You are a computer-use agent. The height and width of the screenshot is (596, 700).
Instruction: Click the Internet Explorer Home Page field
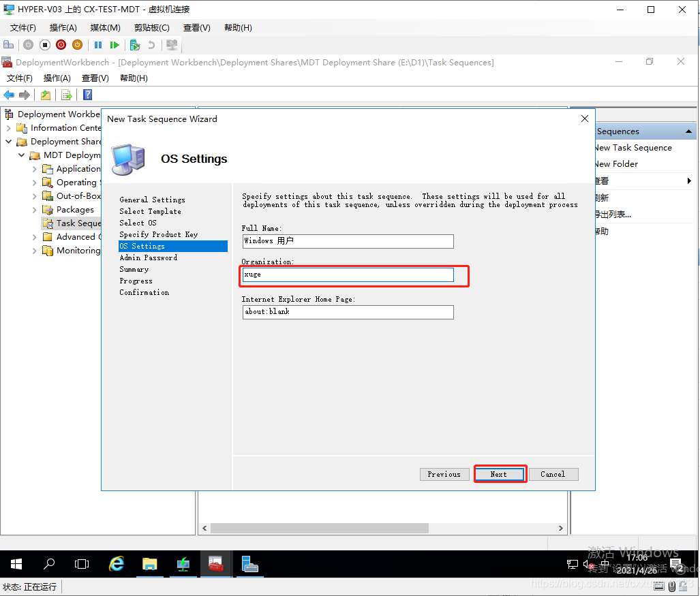point(348,312)
